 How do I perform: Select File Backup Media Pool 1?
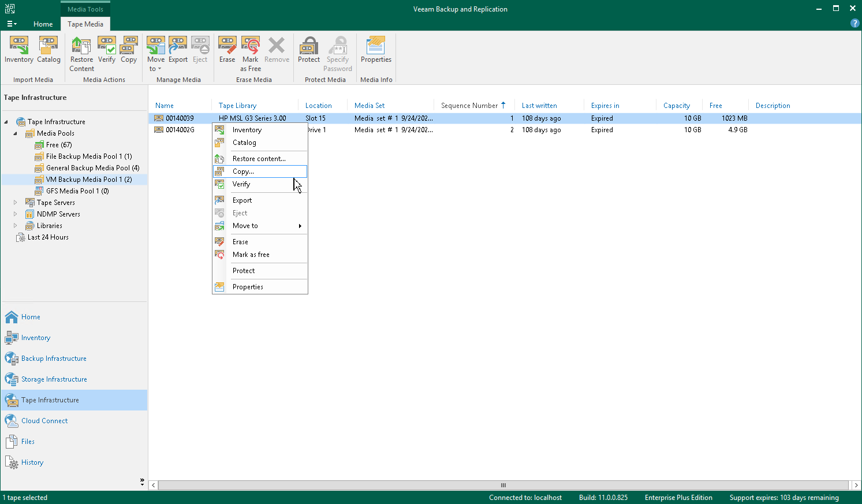point(89,156)
